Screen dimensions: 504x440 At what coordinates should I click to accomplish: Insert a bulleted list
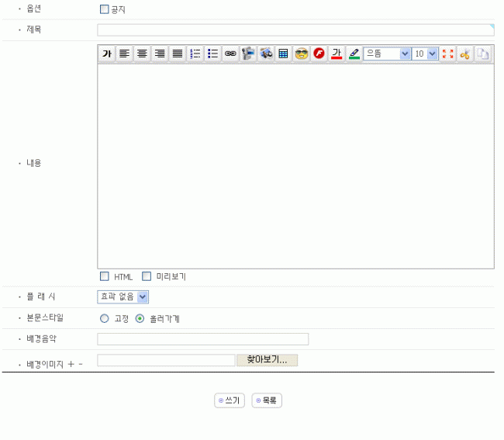click(212, 54)
